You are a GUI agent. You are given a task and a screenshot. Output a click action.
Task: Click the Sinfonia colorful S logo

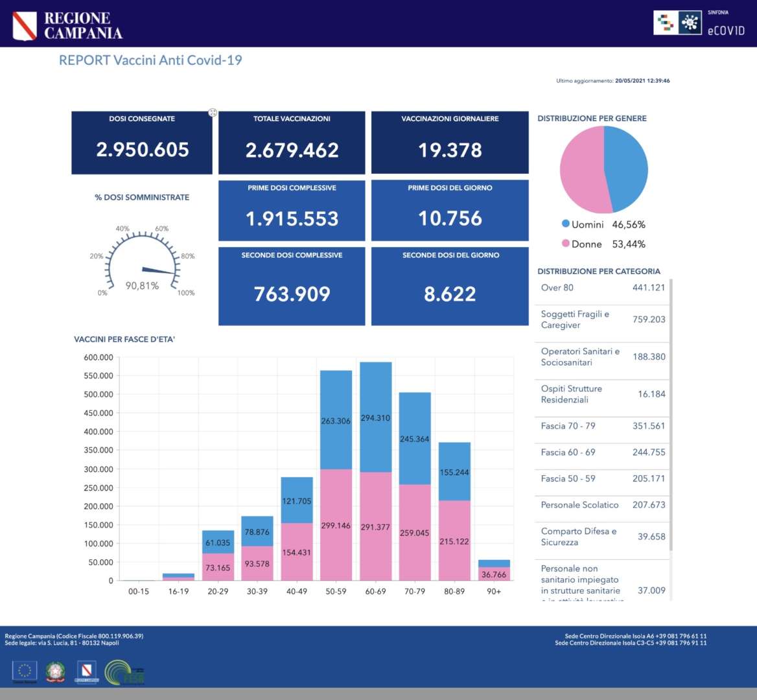tap(665, 23)
